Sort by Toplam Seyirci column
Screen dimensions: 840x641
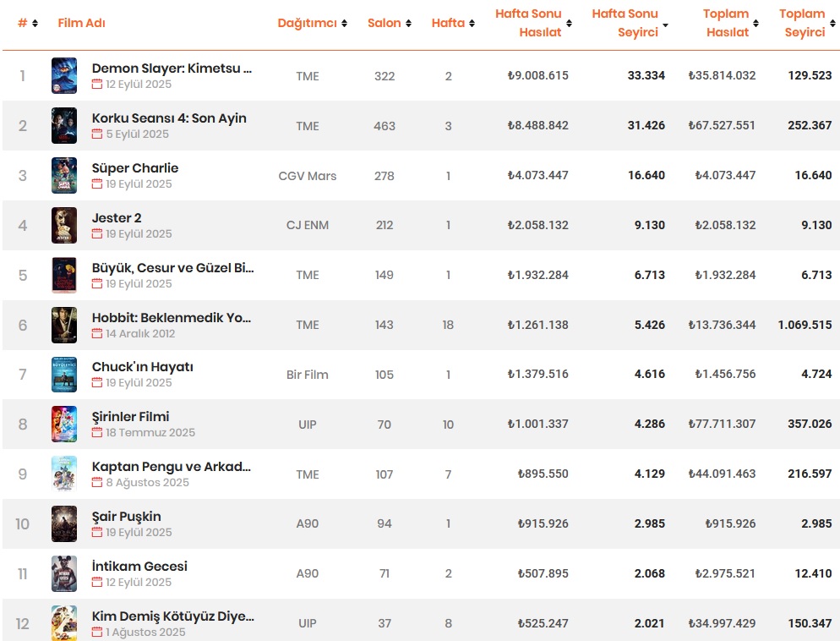tap(803, 23)
